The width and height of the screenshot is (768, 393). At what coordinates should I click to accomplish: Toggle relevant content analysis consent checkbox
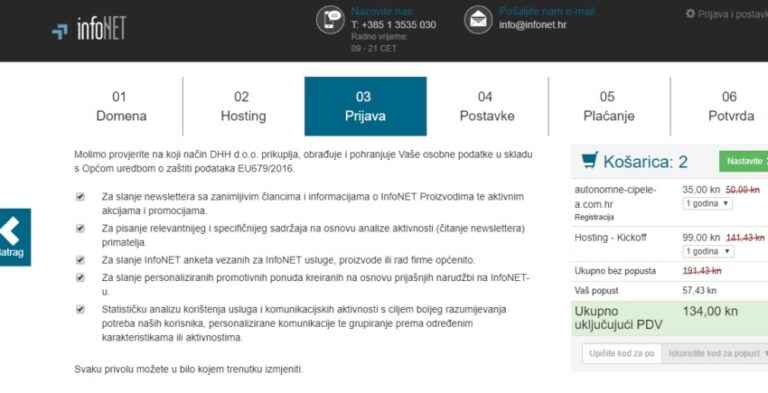(80, 228)
